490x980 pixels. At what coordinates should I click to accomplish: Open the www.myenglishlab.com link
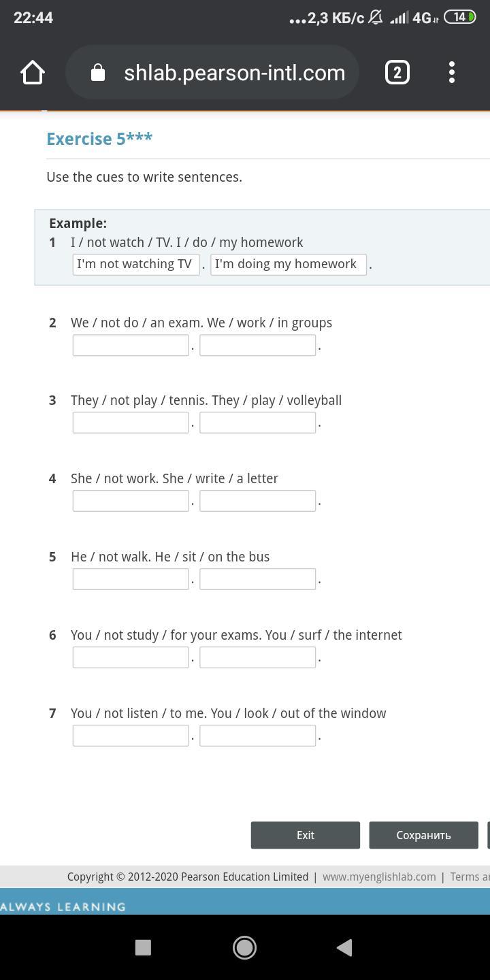(x=379, y=877)
